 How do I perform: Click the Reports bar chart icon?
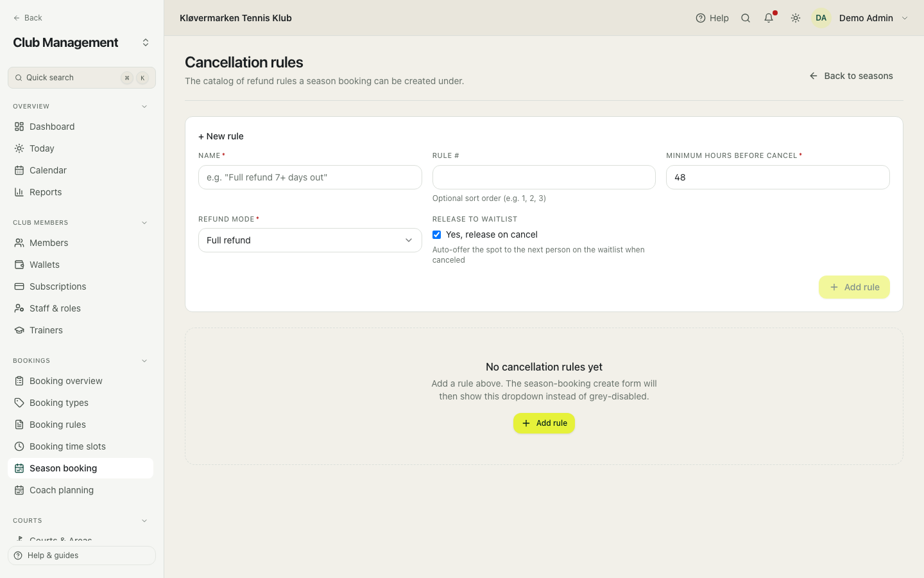19,192
